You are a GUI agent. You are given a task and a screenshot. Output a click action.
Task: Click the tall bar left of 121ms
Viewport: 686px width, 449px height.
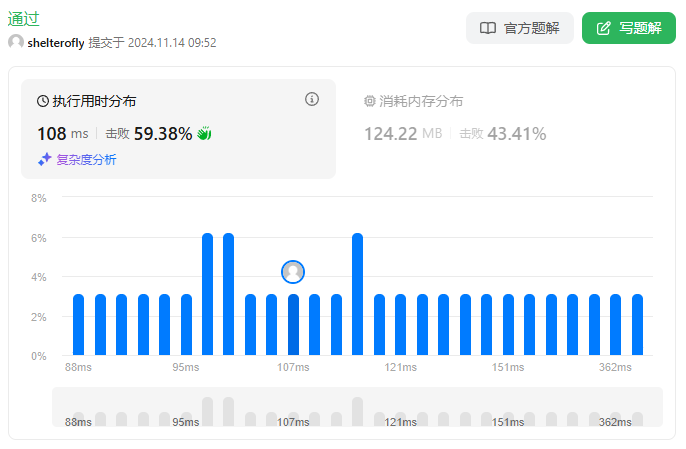pos(357,294)
